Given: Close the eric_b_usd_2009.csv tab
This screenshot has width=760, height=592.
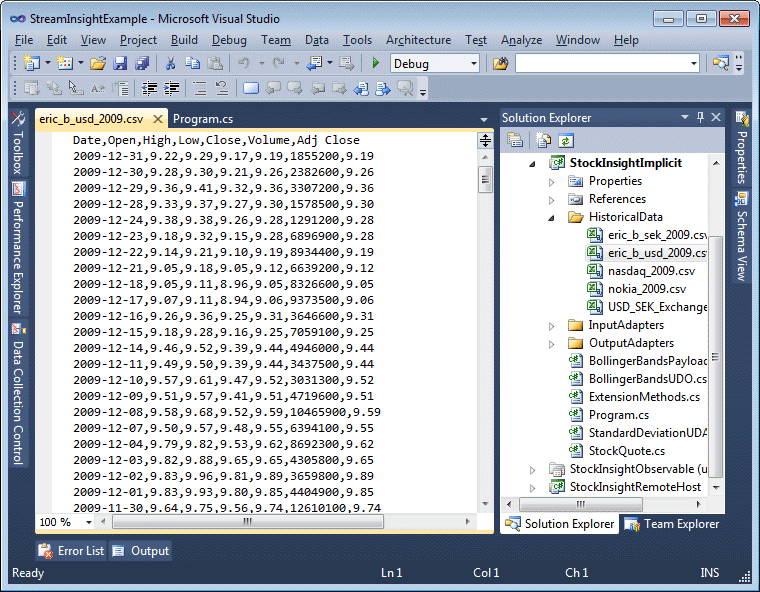Looking at the screenshot, I should [x=158, y=119].
